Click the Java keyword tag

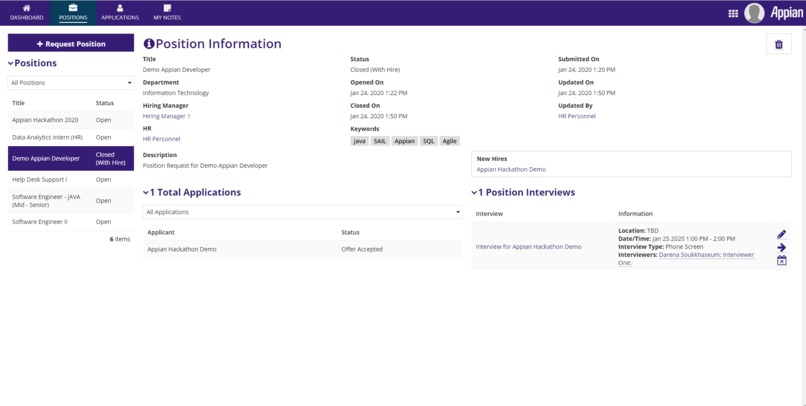pyautogui.click(x=359, y=141)
